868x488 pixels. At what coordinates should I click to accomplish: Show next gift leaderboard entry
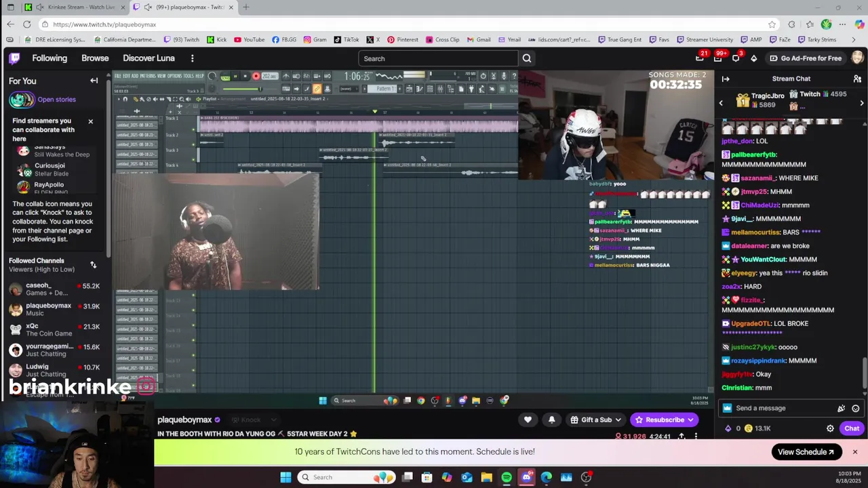click(862, 103)
